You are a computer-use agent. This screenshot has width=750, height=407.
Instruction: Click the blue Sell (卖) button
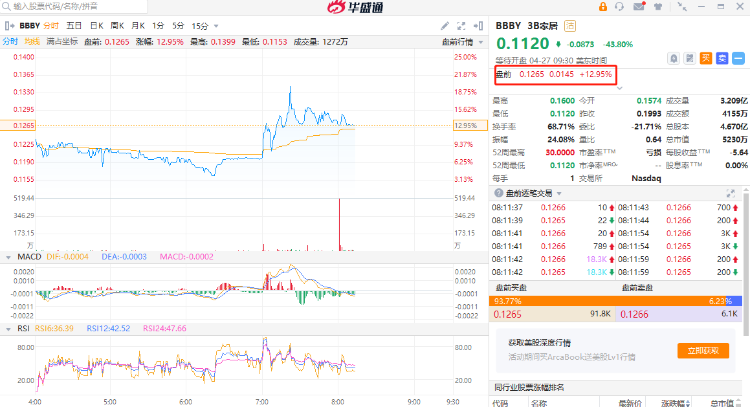(722, 58)
